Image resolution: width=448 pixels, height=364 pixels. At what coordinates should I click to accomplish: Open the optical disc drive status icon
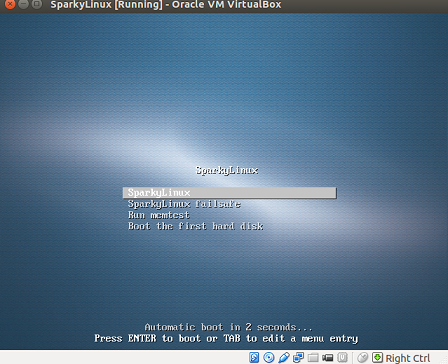[x=269, y=358]
